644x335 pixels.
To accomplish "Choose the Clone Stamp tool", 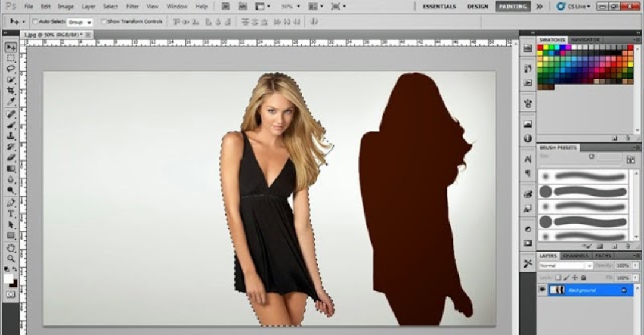I will [x=11, y=135].
